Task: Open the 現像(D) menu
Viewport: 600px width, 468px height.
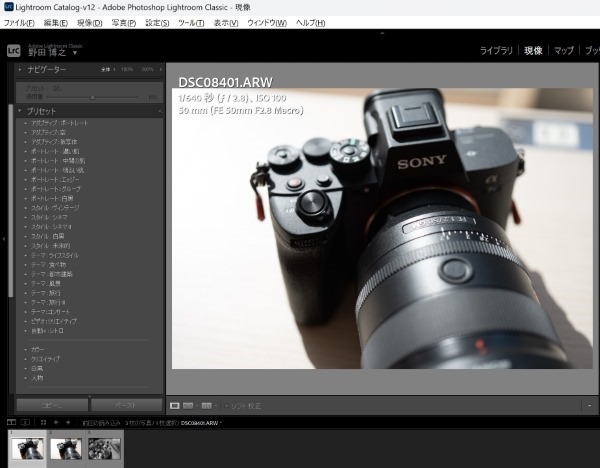Action: click(90, 22)
